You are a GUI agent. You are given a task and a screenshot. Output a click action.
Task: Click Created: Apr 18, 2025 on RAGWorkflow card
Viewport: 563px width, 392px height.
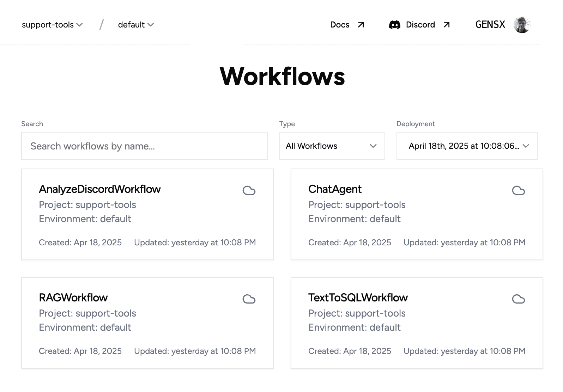[80, 351]
